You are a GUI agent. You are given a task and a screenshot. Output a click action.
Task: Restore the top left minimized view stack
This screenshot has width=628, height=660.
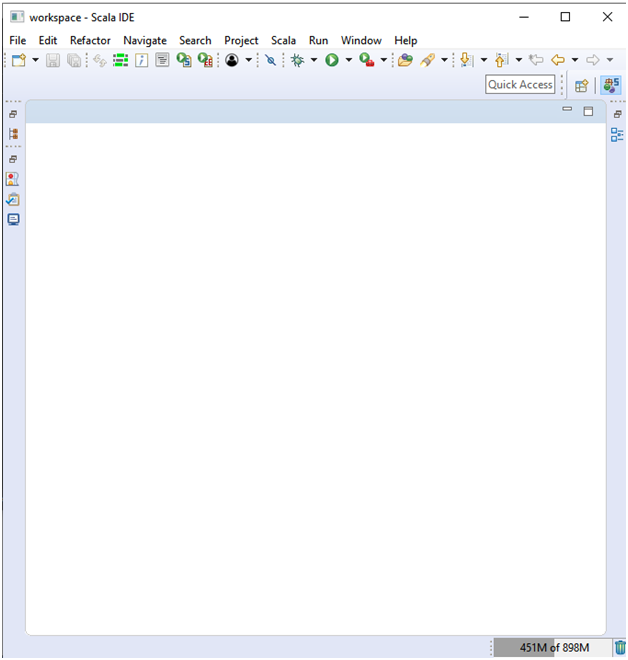click(x=13, y=114)
